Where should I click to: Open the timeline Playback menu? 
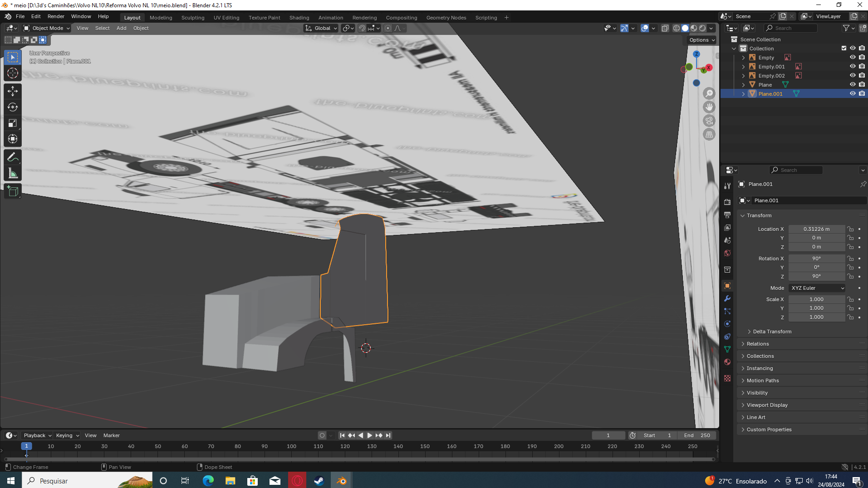point(37,435)
